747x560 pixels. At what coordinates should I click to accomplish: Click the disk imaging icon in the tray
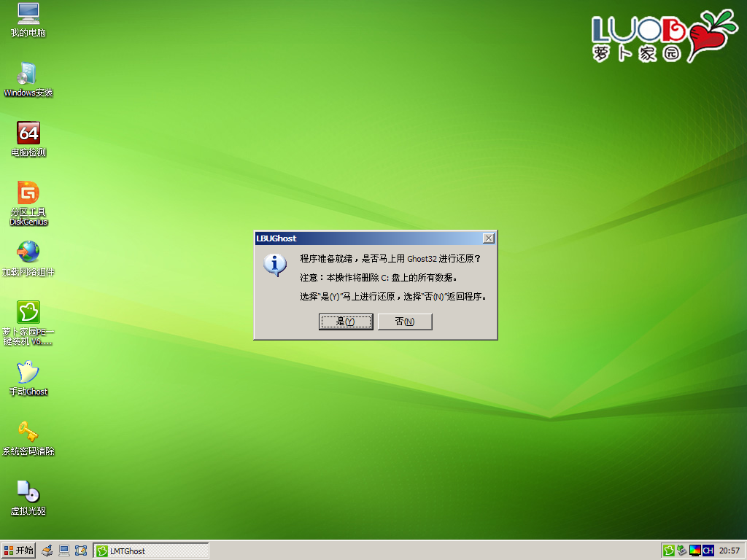point(682,551)
